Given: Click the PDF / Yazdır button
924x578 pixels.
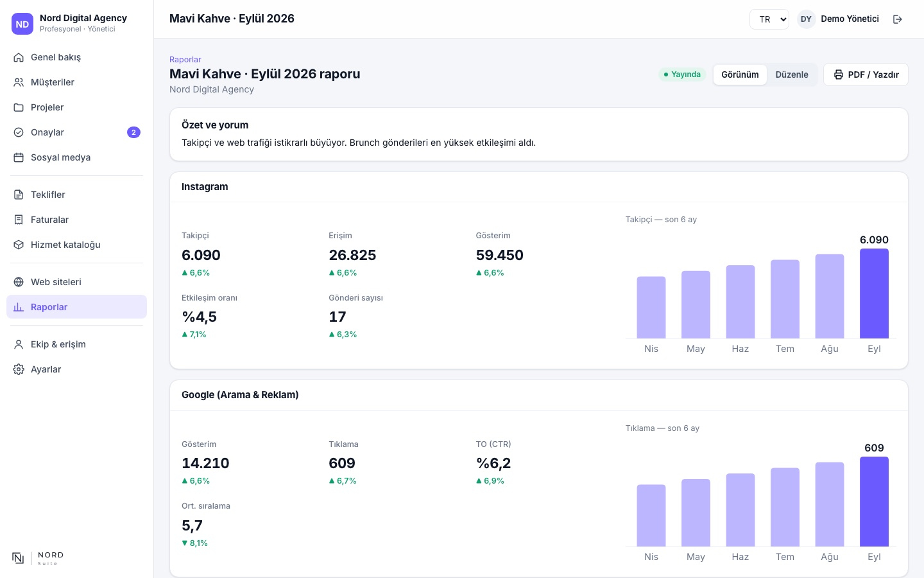Looking at the screenshot, I should click(x=866, y=74).
